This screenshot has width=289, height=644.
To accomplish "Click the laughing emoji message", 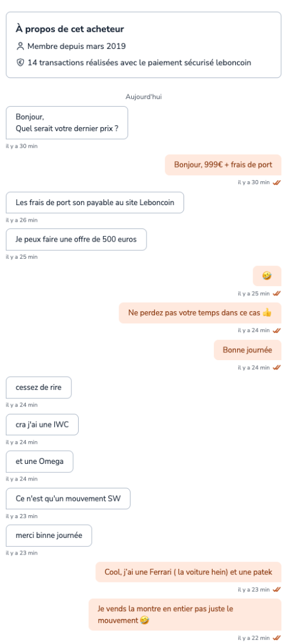I will point(267,276).
